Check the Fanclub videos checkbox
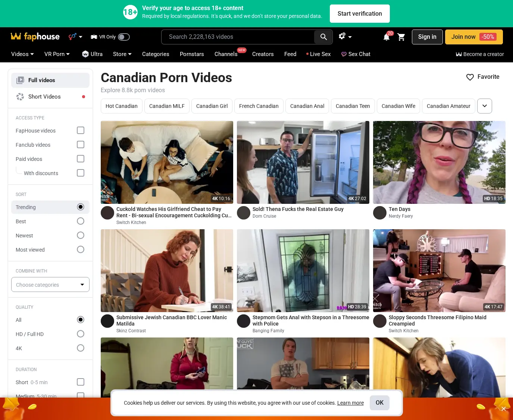 [81, 144]
